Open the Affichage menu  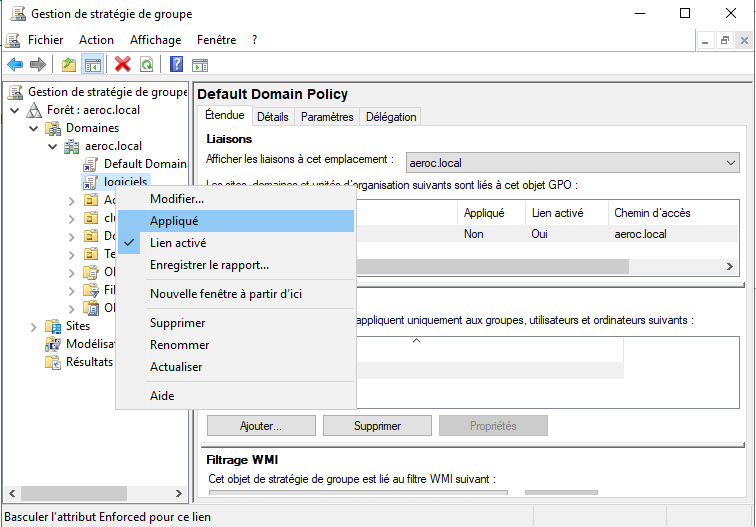156,40
